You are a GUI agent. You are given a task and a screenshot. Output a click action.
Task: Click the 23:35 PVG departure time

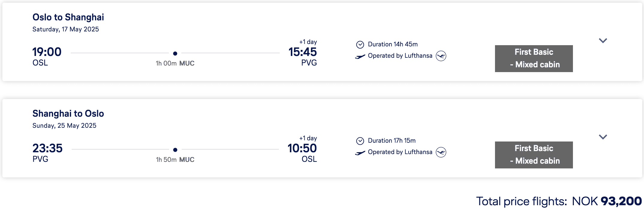tap(47, 148)
